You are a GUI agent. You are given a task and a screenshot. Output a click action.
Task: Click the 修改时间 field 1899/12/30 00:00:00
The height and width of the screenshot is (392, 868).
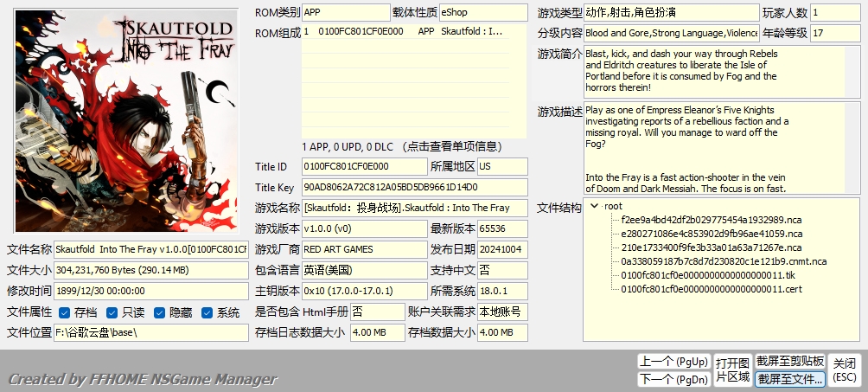151,291
